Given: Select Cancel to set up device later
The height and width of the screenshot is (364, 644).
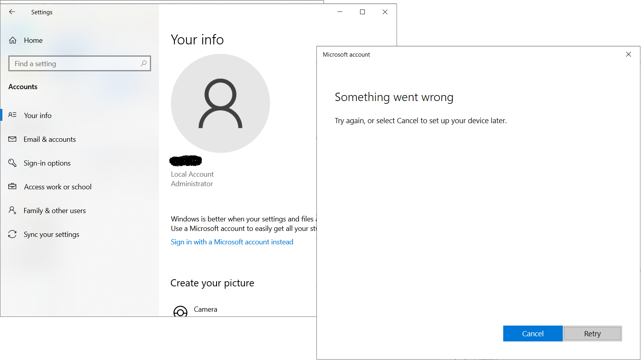Looking at the screenshot, I should pos(533,333).
